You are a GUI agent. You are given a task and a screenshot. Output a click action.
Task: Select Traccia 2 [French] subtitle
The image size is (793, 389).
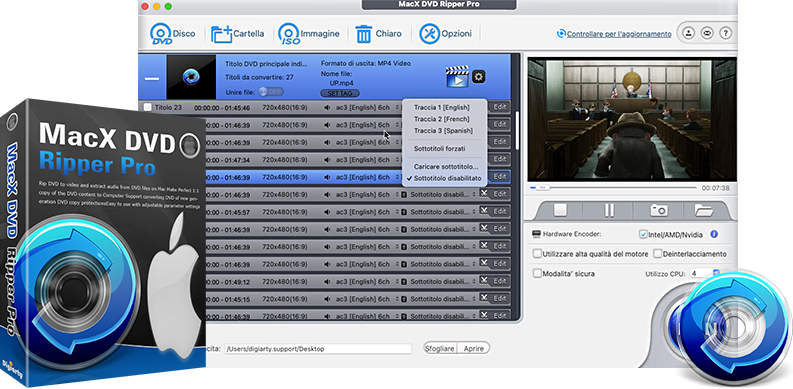click(x=442, y=119)
